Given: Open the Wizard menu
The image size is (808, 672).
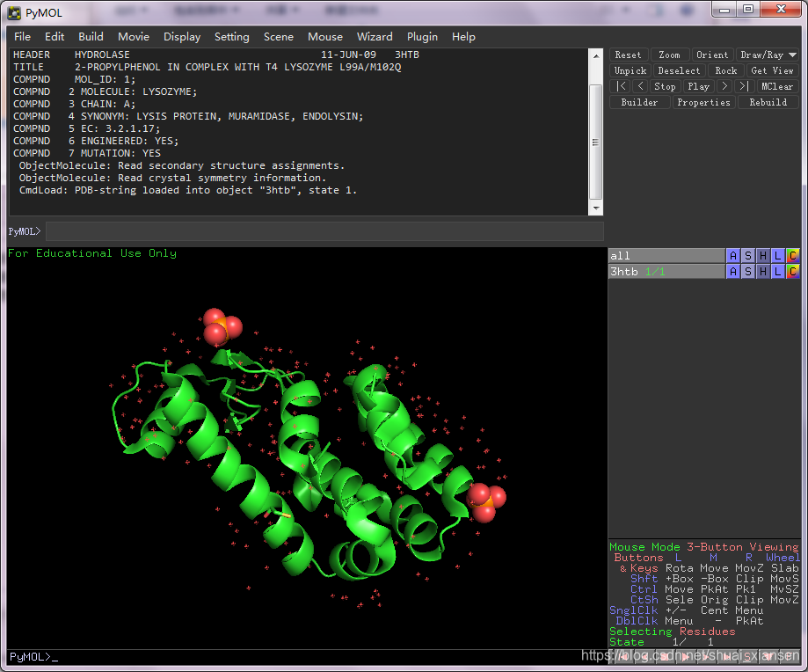Looking at the screenshot, I should (375, 37).
